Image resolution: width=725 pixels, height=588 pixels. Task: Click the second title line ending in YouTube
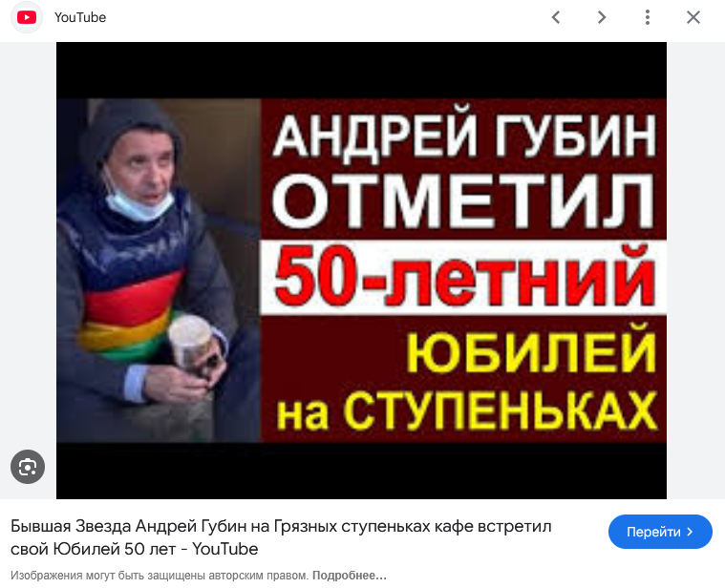pyautogui.click(x=134, y=549)
